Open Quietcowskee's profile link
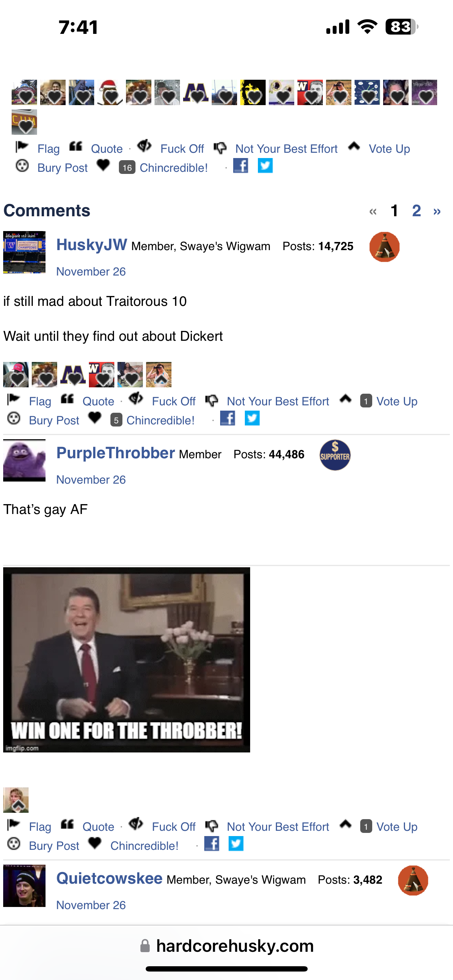453x980 pixels. tap(109, 878)
